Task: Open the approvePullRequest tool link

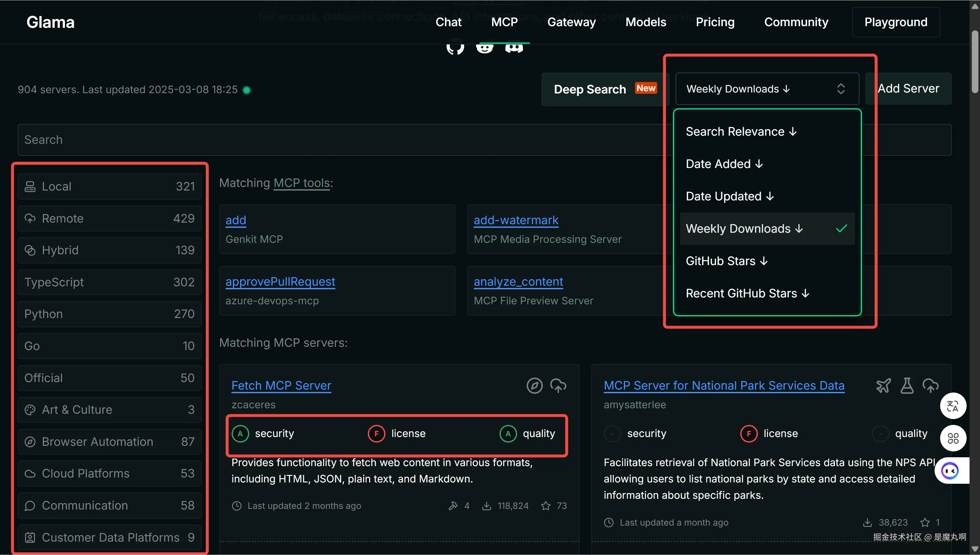Action: coord(280,282)
